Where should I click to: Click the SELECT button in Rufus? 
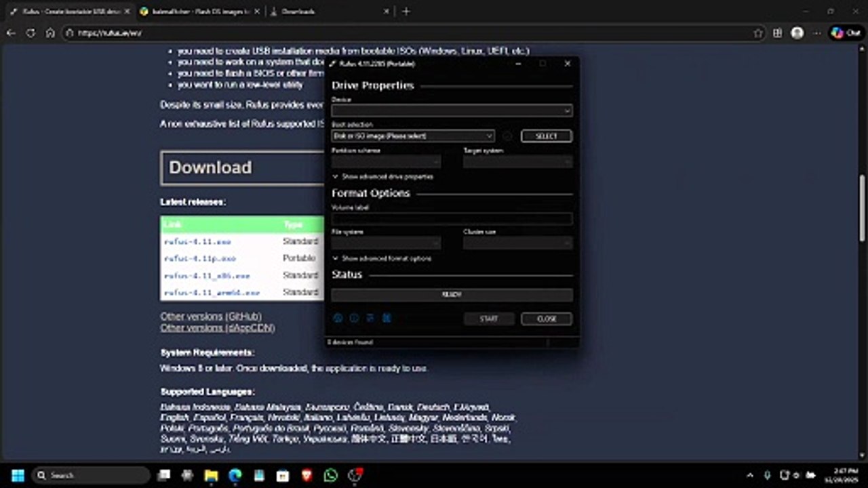coord(547,136)
